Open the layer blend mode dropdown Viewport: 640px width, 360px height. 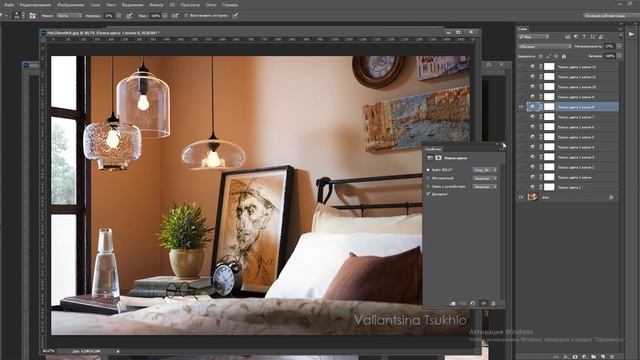coord(544,47)
